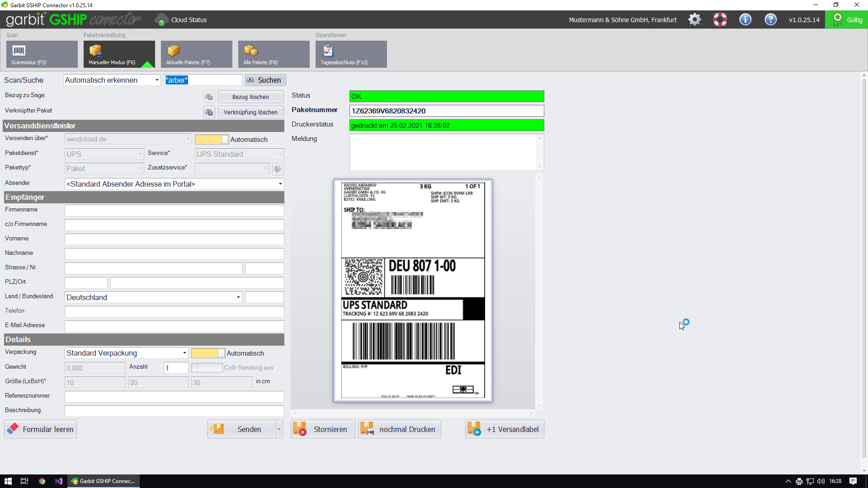Image resolution: width=868 pixels, height=488 pixels.
Task: Click Bezug löschen button
Action: (x=251, y=97)
